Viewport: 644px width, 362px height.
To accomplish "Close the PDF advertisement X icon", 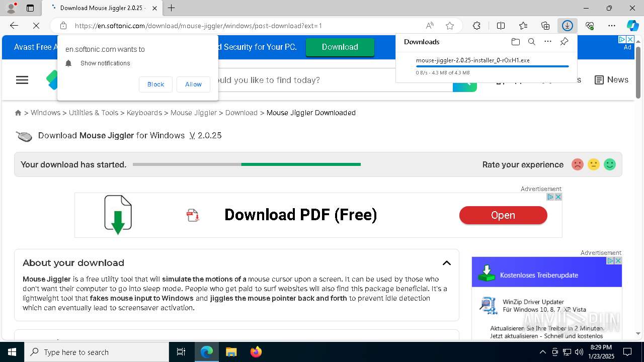I will 558,197.
